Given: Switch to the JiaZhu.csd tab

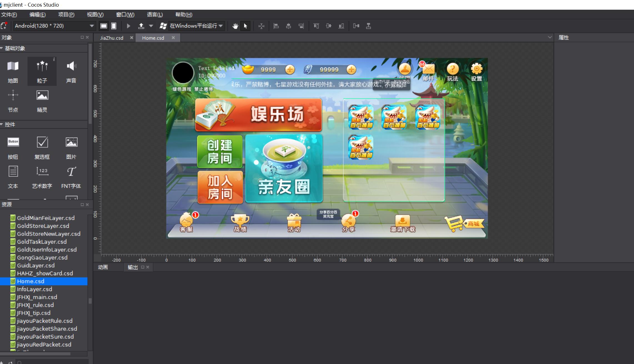Looking at the screenshot, I should pyautogui.click(x=112, y=38).
